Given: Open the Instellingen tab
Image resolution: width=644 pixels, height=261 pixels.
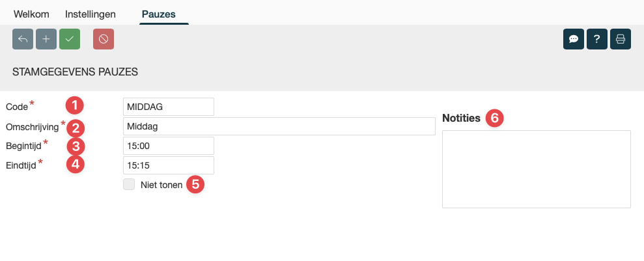Looking at the screenshot, I should click(x=91, y=13).
